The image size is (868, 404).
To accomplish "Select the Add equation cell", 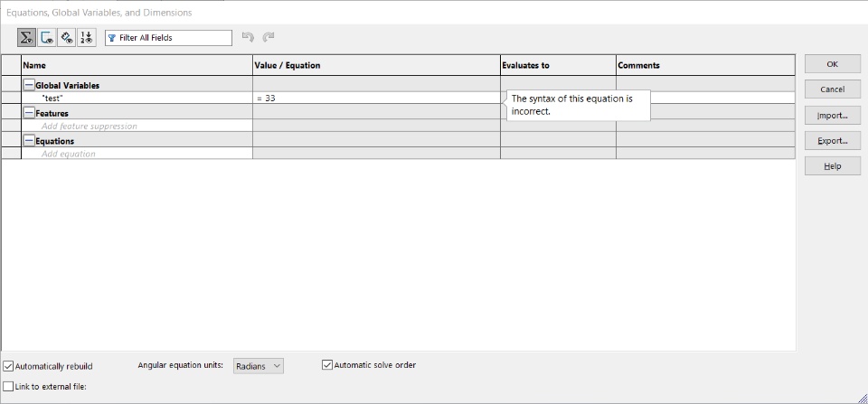I will tap(137, 154).
